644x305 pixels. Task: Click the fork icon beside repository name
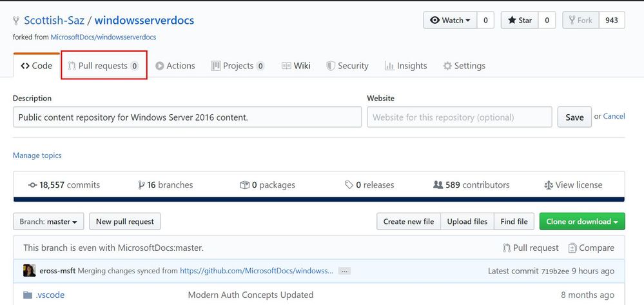[x=16, y=21]
